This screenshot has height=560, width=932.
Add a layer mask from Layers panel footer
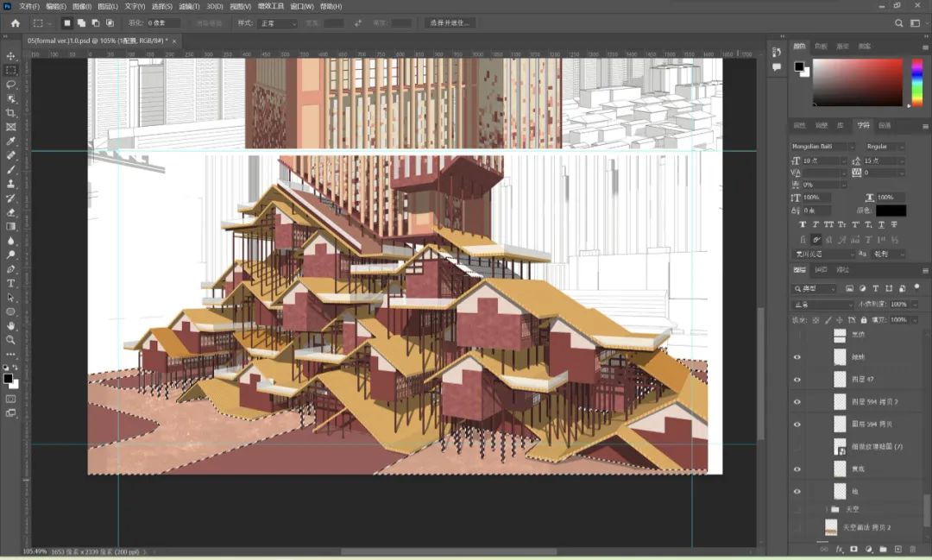click(854, 550)
